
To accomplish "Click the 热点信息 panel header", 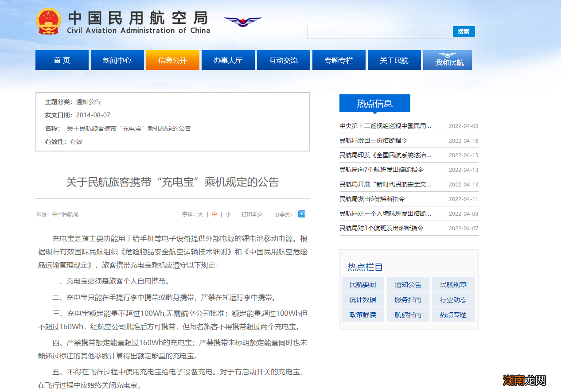I will coord(374,103).
